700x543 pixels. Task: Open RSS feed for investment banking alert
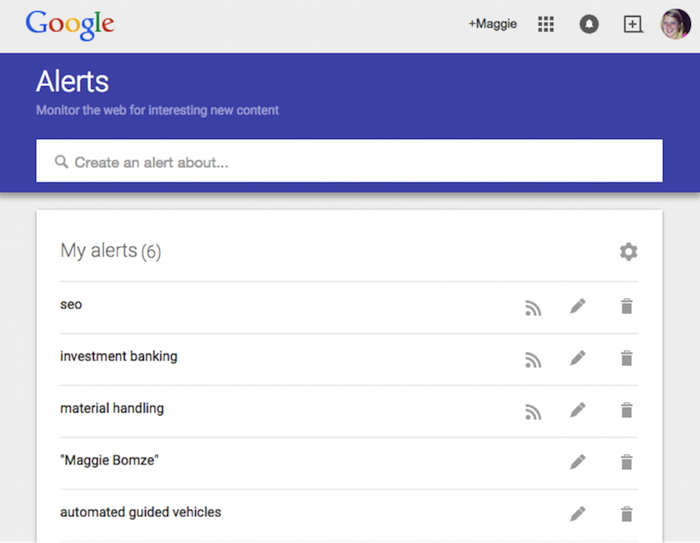click(533, 359)
